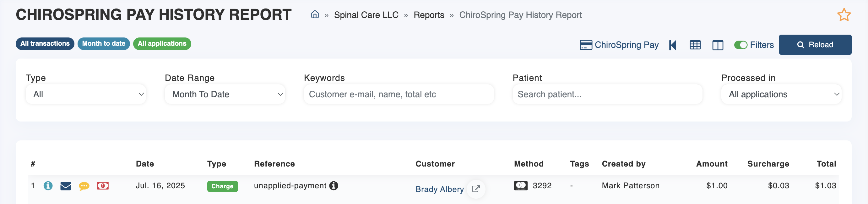Focus the Keywords search field
This screenshot has width=868, height=204.
coord(399,94)
